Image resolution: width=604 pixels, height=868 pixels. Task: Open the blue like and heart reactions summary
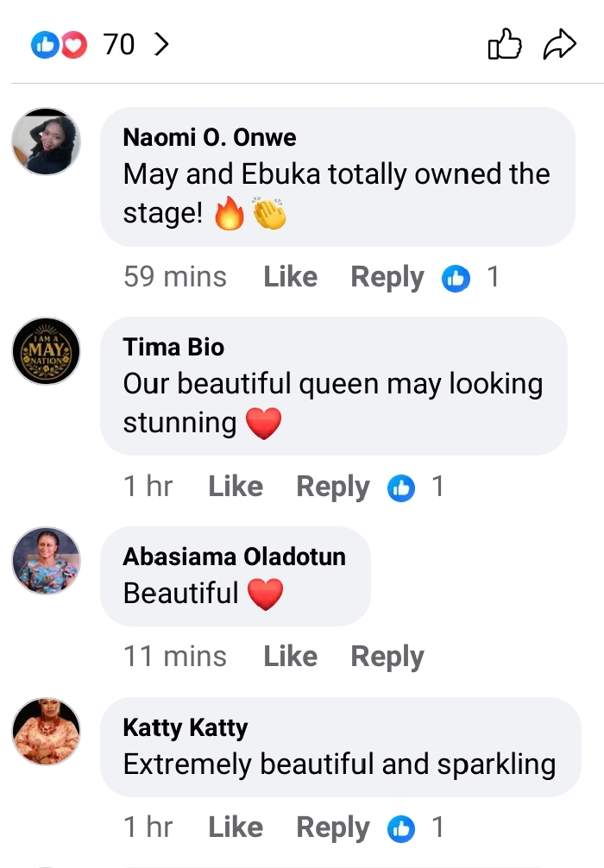(60, 45)
